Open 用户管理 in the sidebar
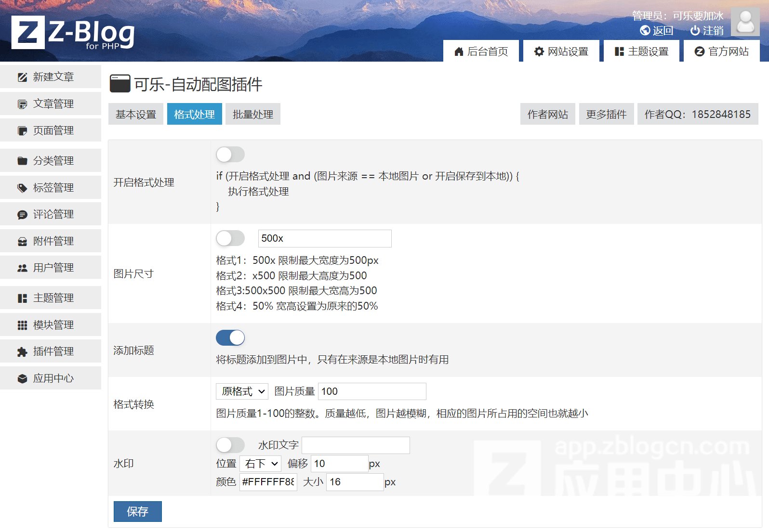The width and height of the screenshot is (769, 532). tap(51, 268)
